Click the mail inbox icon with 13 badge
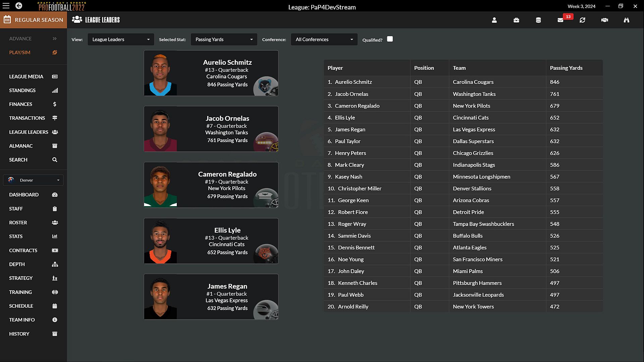The image size is (644, 362). [560, 20]
